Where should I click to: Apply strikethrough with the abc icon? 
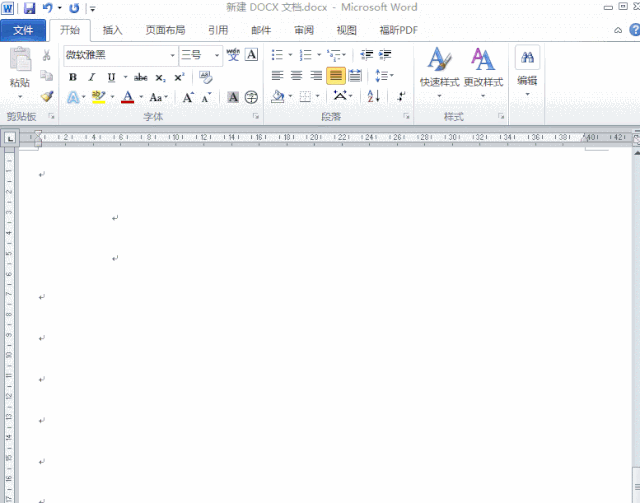click(x=141, y=77)
